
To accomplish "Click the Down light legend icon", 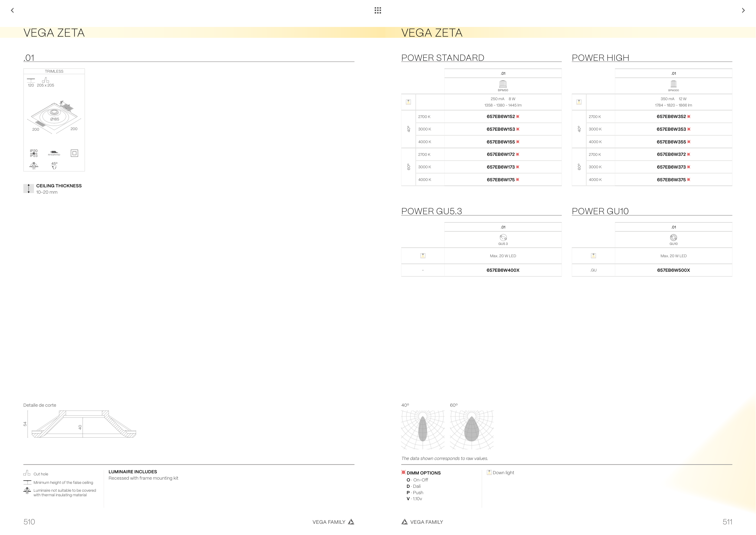I will [489, 472].
